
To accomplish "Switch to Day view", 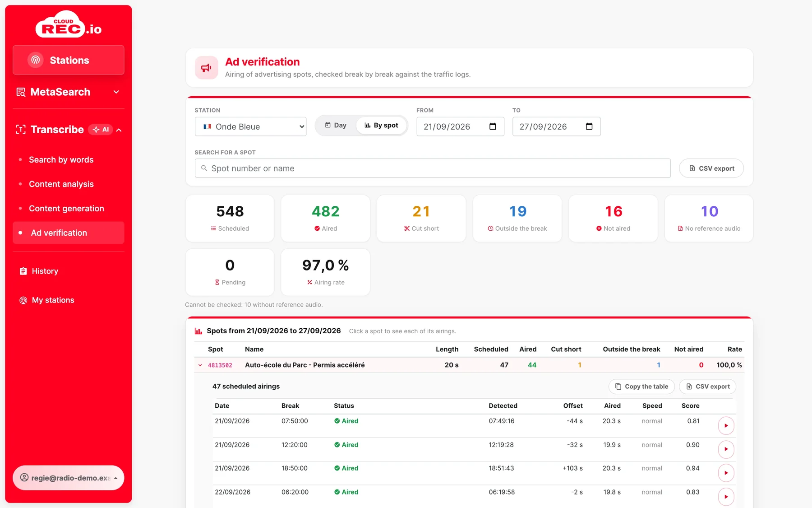I will 336,126.
